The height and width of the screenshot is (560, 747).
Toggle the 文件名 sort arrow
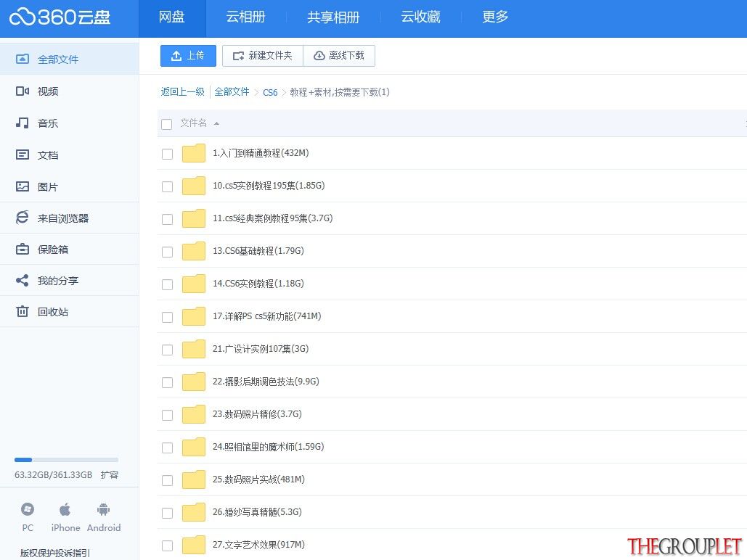pyautogui.click(x=217, y=123)
